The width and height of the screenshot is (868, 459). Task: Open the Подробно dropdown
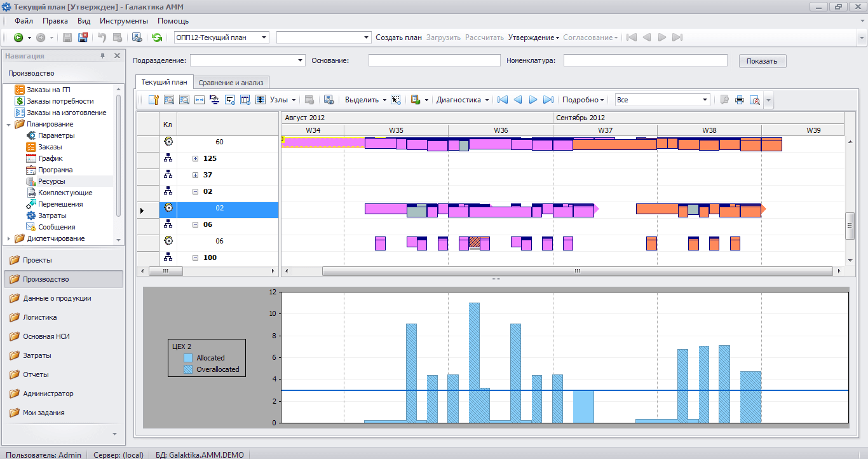point(583,100)
